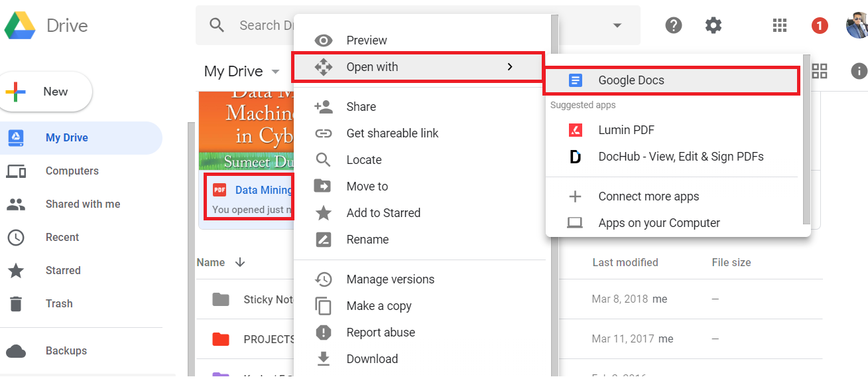The height and width of the screenshot is (379, 868).
Task: Click the Download arrow icon
Action: (323, 359)
